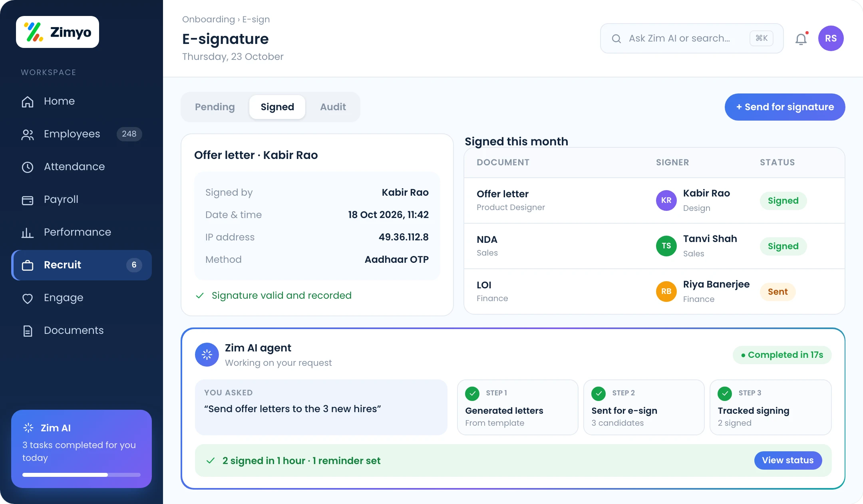Click the IP address value 49.36.112.8

[x=404, y=237]
